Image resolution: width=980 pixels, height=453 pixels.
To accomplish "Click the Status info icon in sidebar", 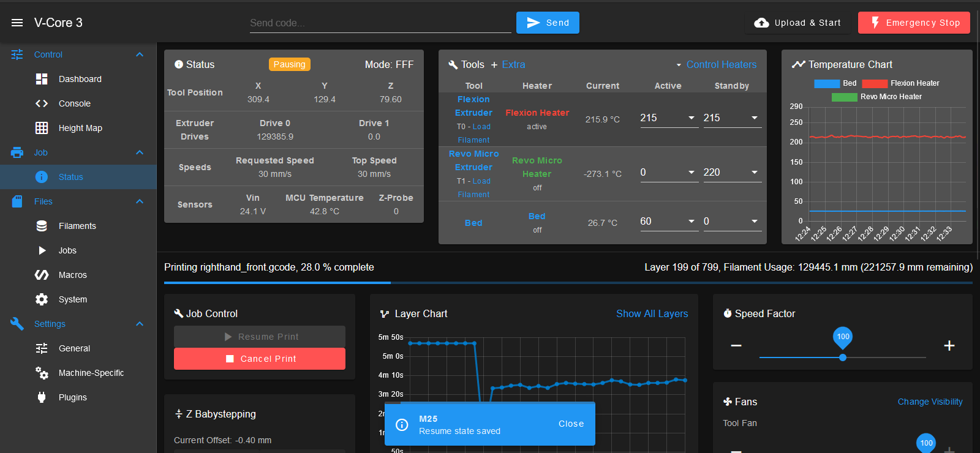I will coord(42,177).
